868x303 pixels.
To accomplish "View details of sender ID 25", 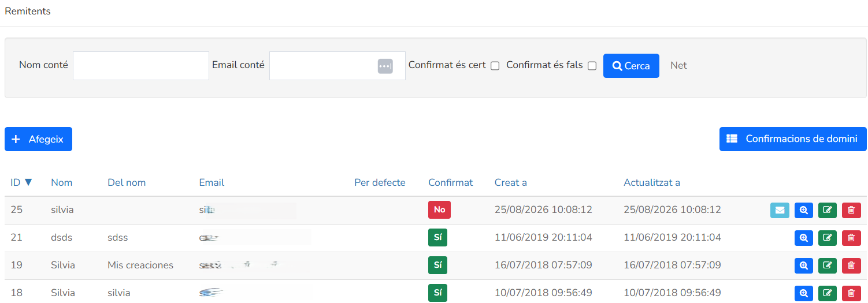I will [x=804, y=210].
